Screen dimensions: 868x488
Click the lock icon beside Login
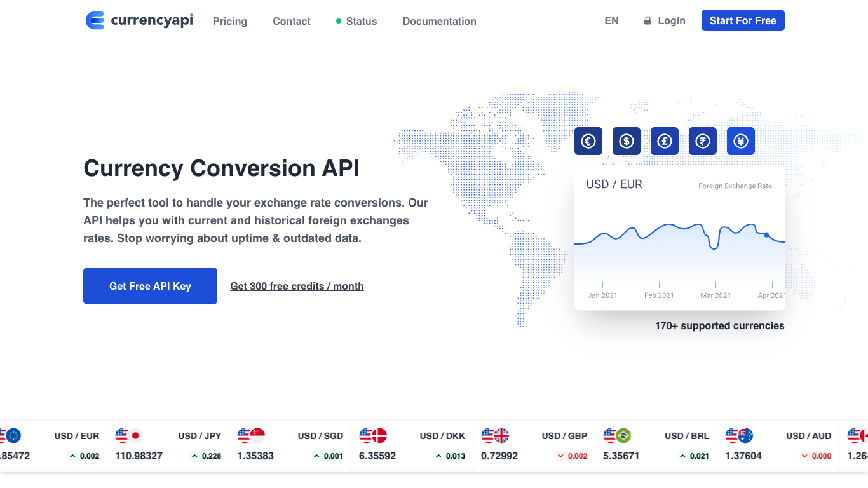tap(648, 21)
